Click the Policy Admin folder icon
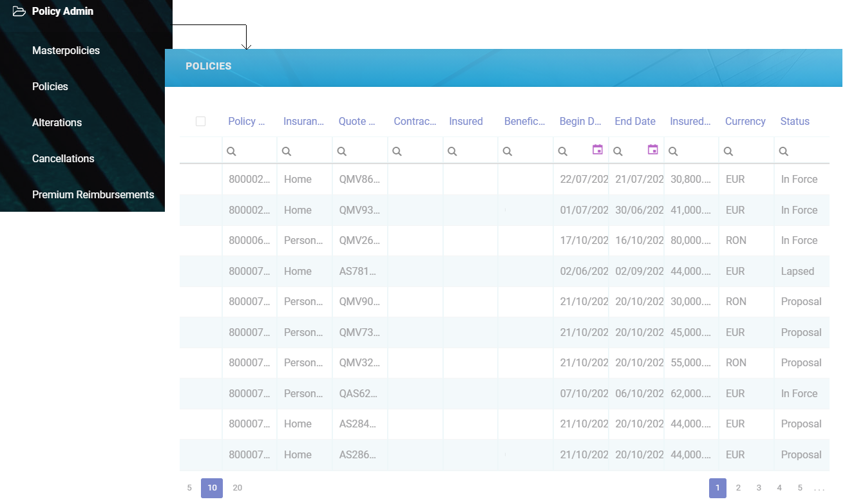This screenshot has width=845, height=504. pos(19,12)
